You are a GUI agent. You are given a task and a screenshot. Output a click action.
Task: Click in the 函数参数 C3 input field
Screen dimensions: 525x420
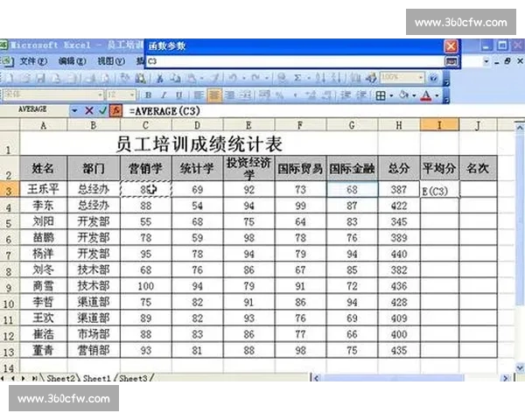click(295, 61)
